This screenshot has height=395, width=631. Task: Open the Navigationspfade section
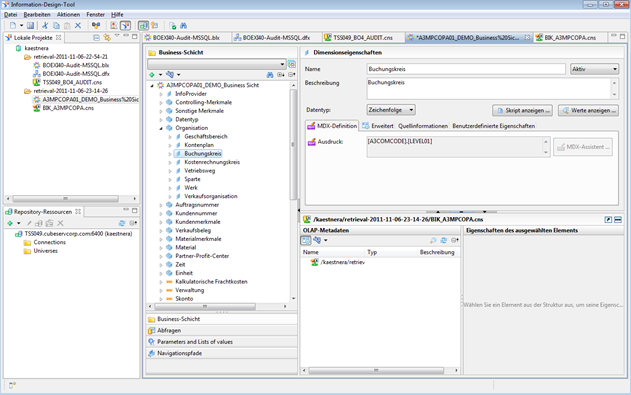[221, 353]
